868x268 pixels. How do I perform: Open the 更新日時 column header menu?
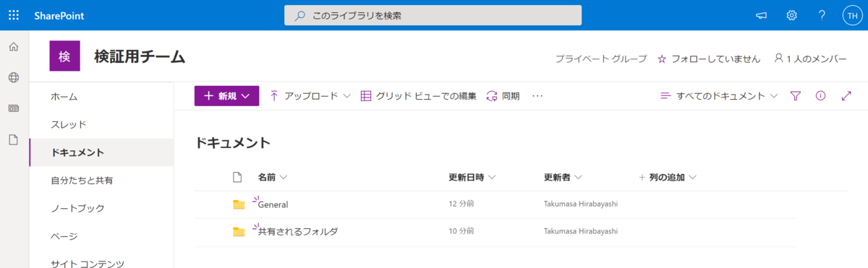coord(472,177)
